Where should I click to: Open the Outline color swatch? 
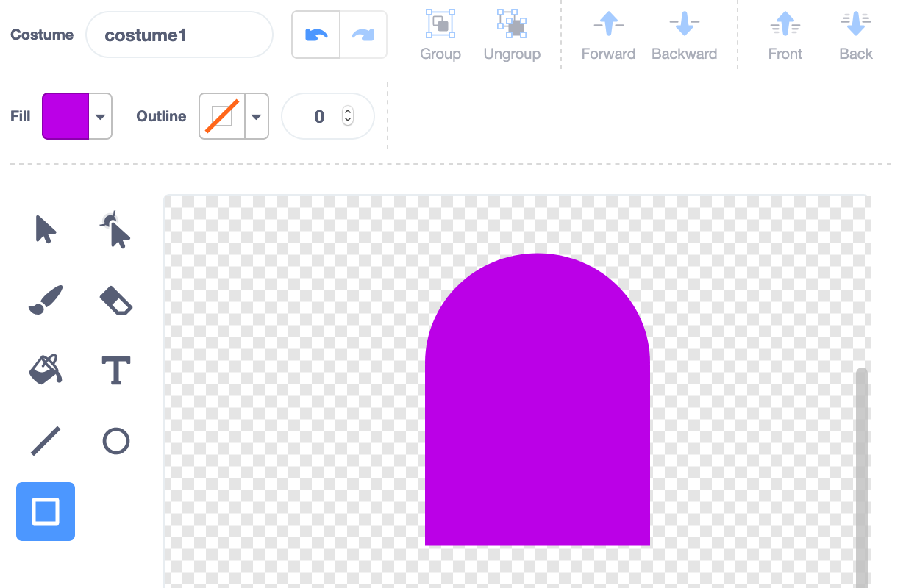tap(222, 116)
